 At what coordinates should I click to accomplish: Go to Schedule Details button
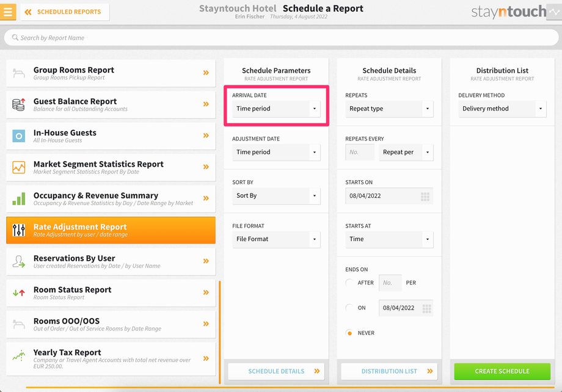276,371
